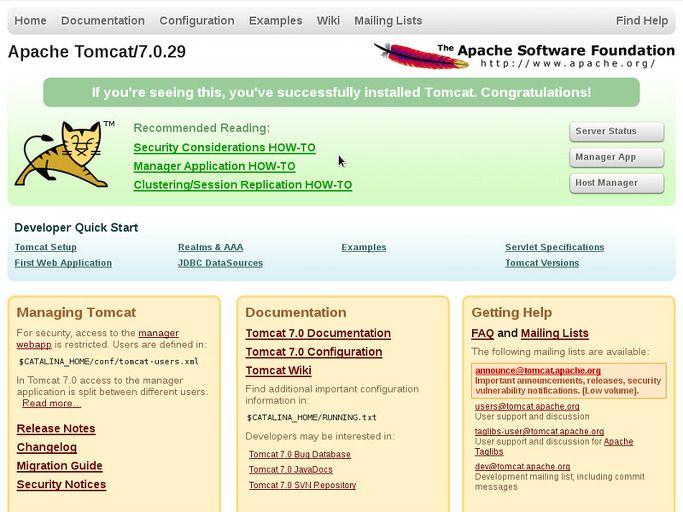Open the Tomcat 7.0 Bug Database link
The image size is (683, 512).
tap(300, 454)
